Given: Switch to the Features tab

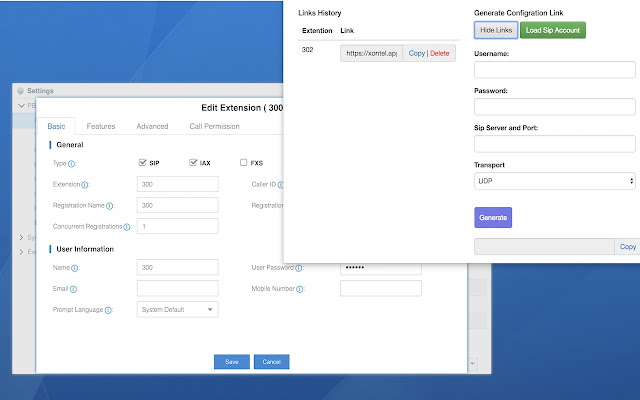Looking at the screenshot, I should coord(101,126).
